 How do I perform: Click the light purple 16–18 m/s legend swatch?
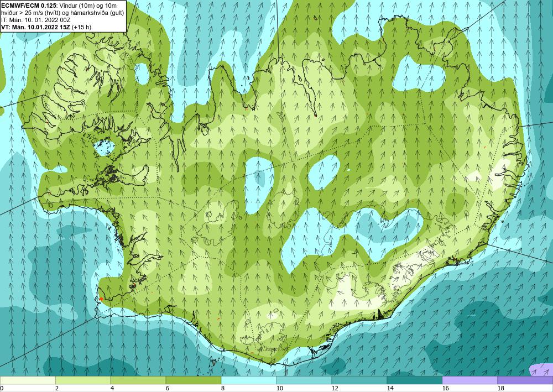pos(469,380)
